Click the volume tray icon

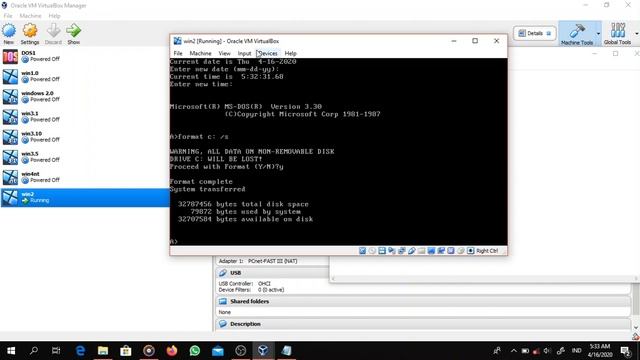[x=547, y=351]
